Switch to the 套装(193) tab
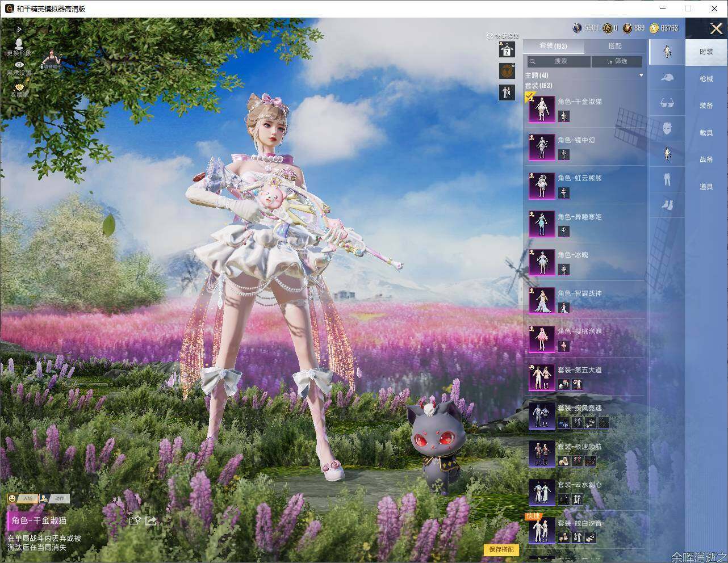Viewport: 728px width, 563px height. (553, 46)
